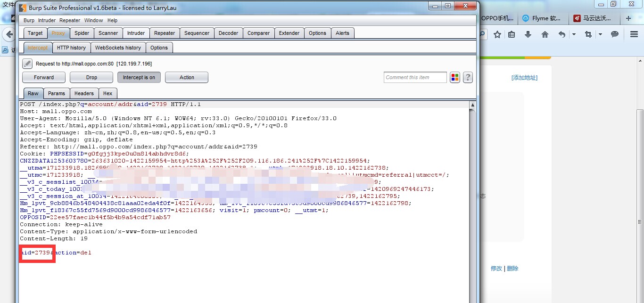Click the screenshot crop icon in Firefox
644x303 pixels.
(588, 34)
